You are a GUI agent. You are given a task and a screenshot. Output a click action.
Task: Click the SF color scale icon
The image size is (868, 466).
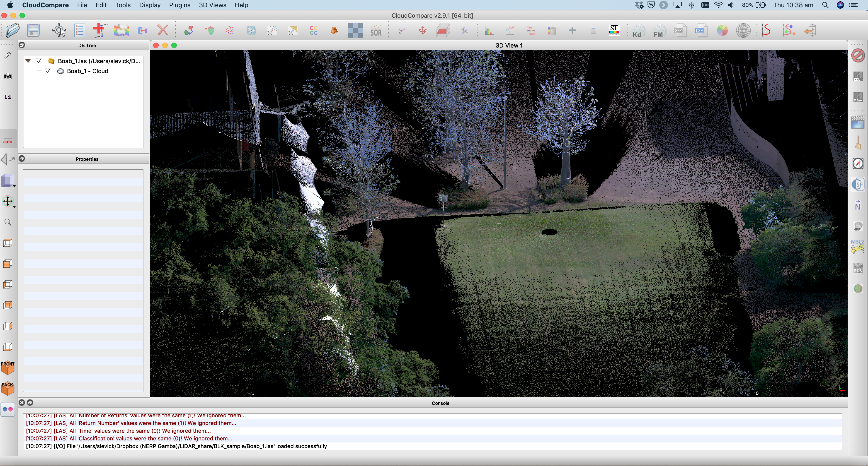[x=614, y=31]
